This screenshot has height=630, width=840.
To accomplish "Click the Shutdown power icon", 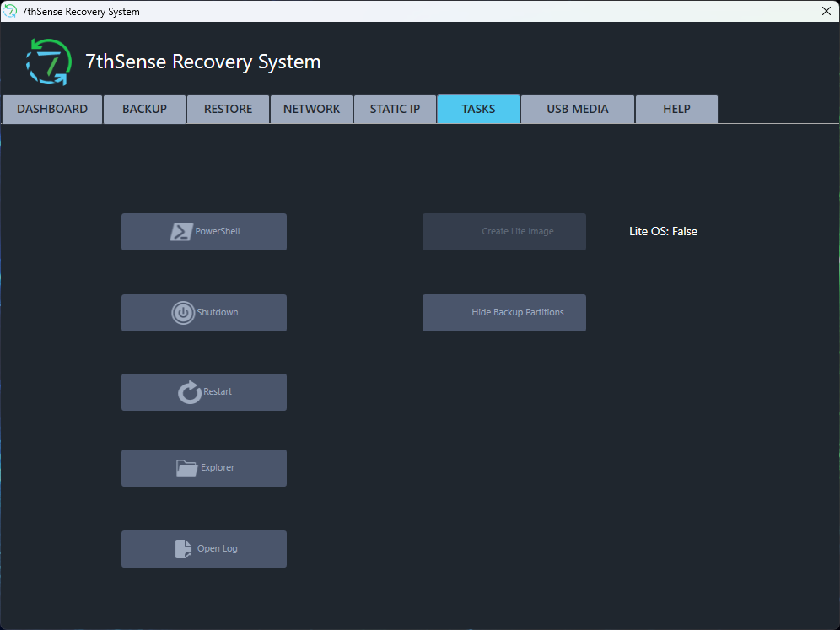I will click(x=183, y=313).
